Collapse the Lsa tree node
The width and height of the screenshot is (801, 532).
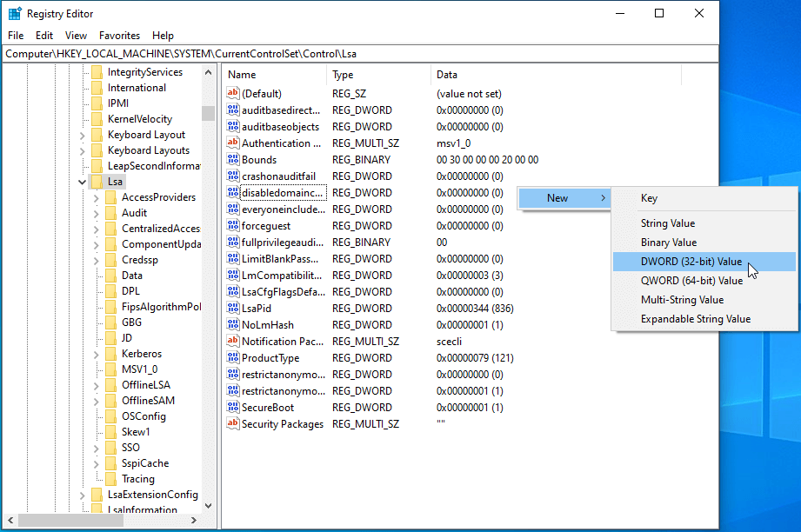[x=82, y=182]
